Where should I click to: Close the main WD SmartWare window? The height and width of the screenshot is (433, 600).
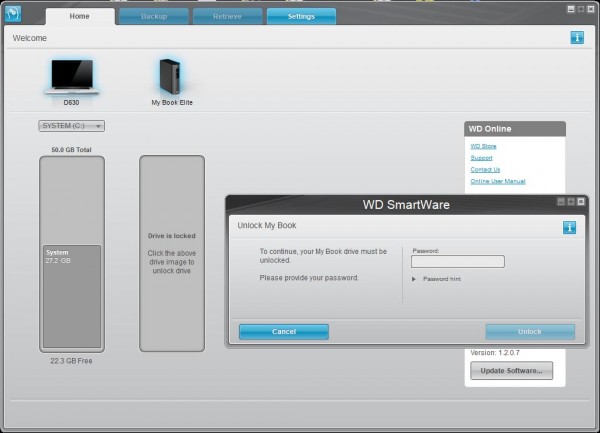click(x=591, y=9)
